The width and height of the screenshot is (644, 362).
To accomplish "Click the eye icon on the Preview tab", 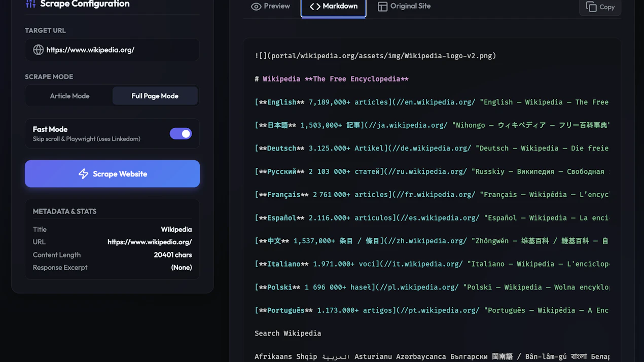I will (x=256, y=7).
